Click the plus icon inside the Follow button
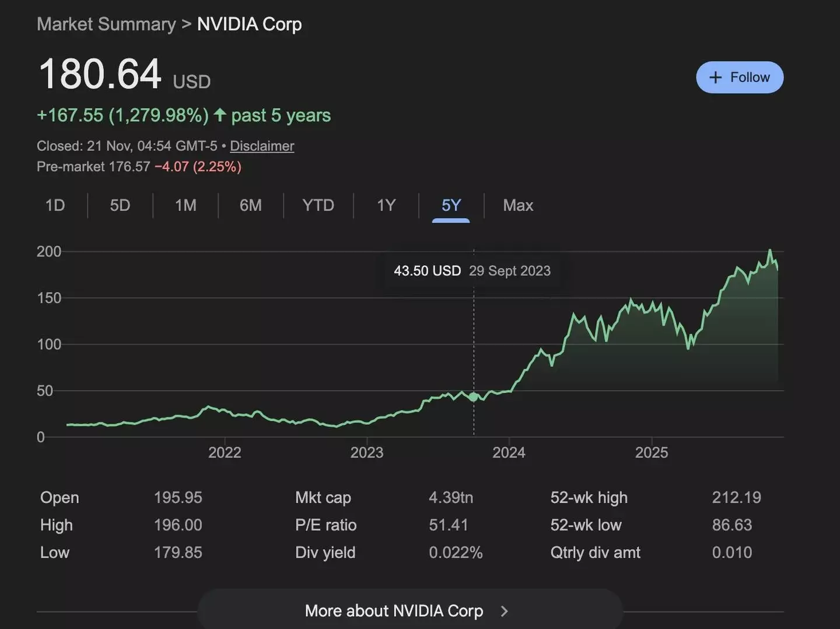 coord(716,77)
